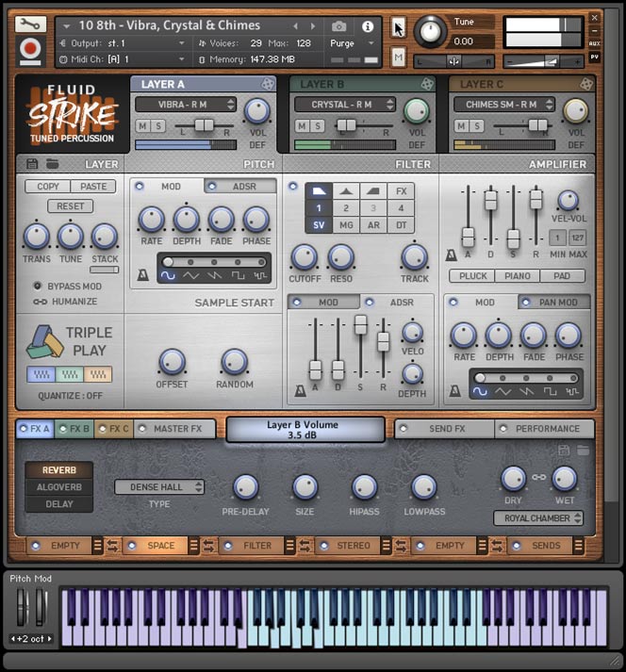Viewport: 626px width, 672px height.
Task: Click the dry/wet link chain icon
Action: (539, 478)
